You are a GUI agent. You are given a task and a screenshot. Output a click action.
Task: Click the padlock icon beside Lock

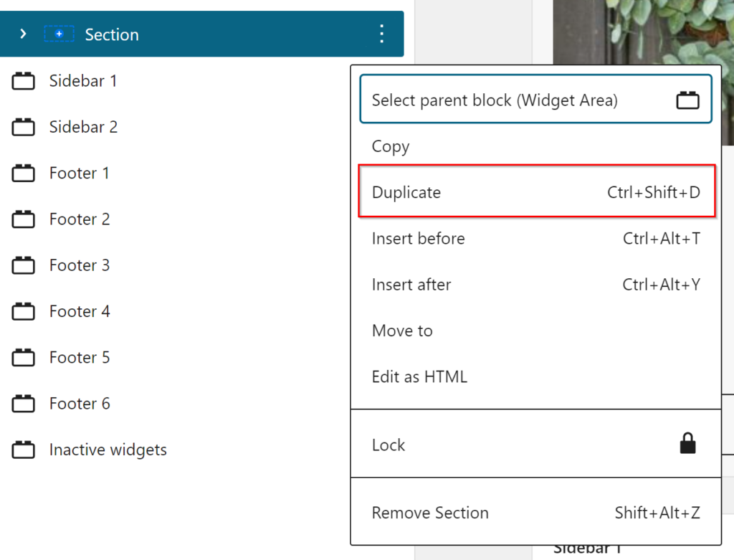pos(687,445)
